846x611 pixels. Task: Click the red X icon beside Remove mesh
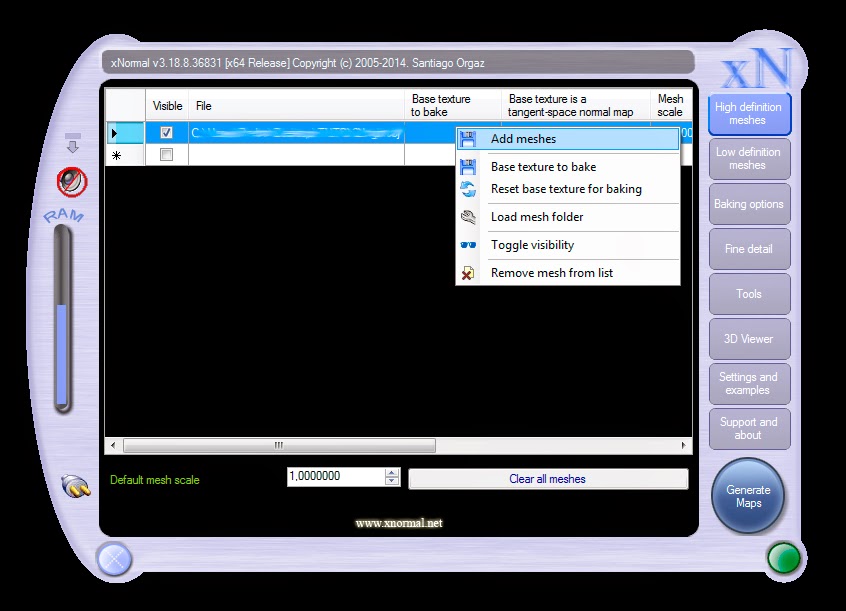[x=468, y=273]
